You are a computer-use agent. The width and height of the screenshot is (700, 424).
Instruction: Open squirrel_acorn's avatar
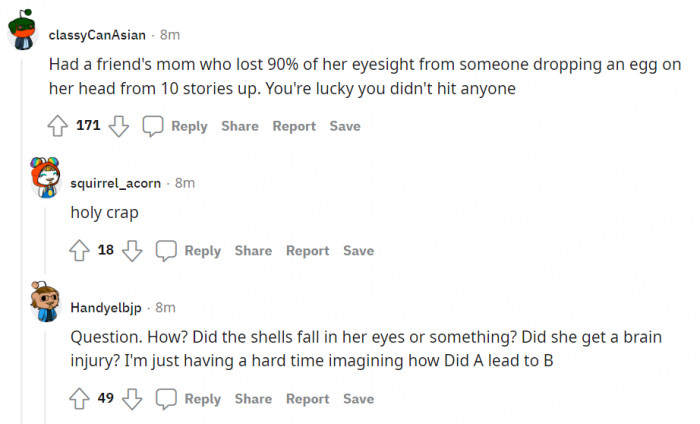coord(46,177)
